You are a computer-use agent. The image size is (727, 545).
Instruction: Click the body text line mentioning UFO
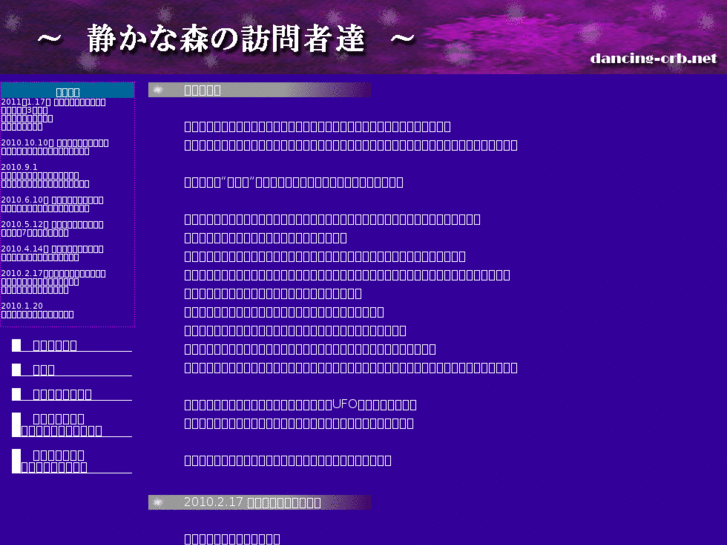(300, 405)
